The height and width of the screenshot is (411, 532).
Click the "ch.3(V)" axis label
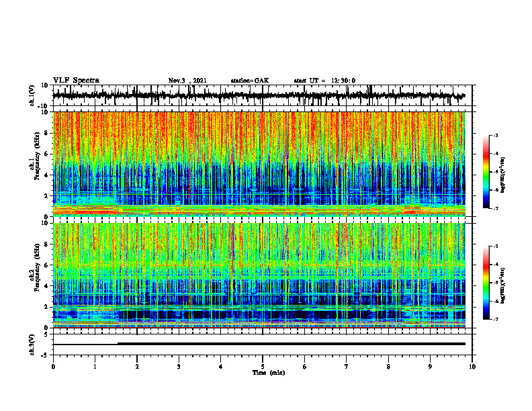(32, 345)
